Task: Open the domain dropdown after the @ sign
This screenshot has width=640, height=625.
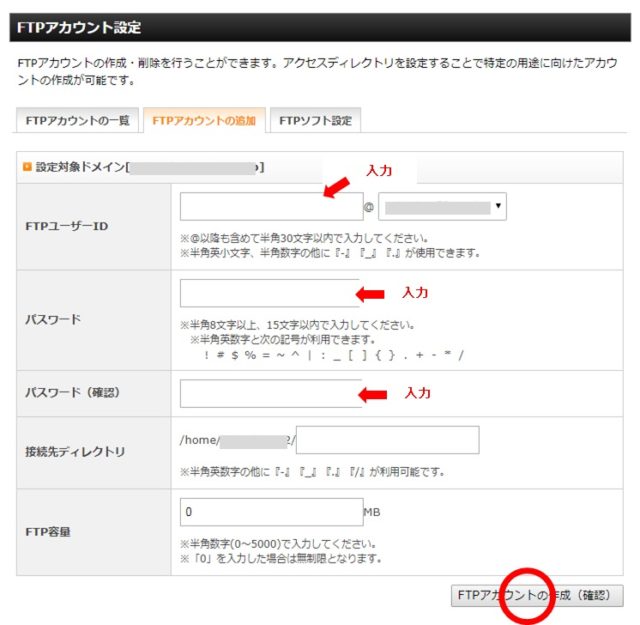Action: pos(443,207)
